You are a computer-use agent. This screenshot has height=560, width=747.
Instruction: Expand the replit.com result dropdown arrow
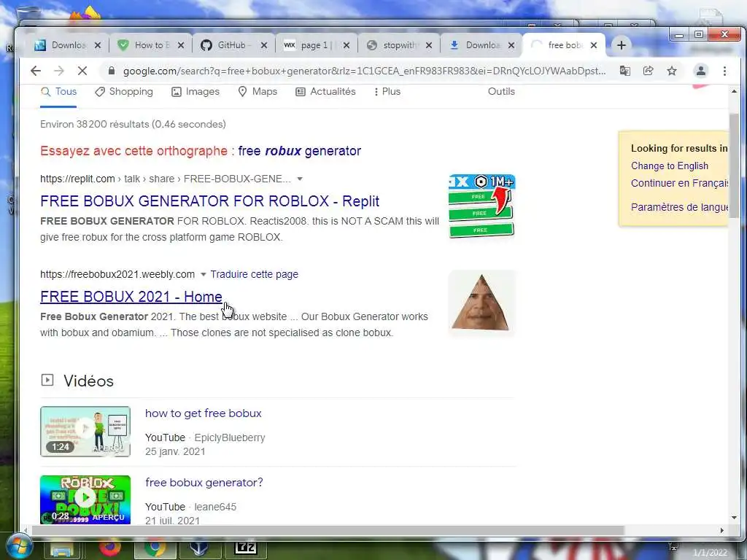pos(300,179)
